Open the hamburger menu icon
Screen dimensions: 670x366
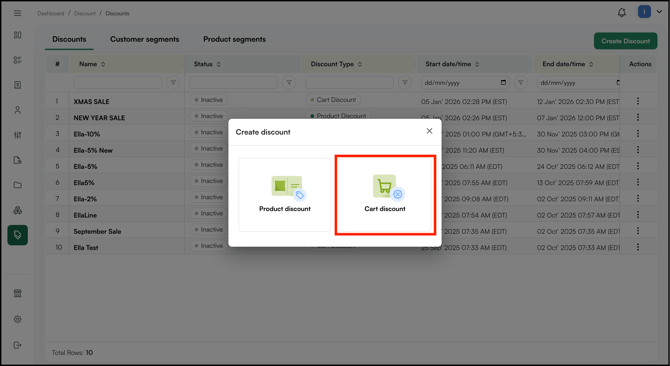tap(18, 13)
